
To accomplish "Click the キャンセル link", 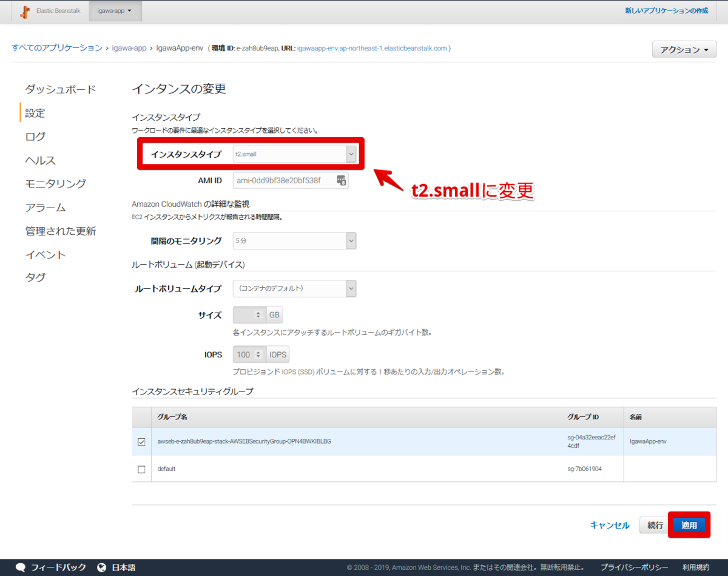I will tap(609, 525).
